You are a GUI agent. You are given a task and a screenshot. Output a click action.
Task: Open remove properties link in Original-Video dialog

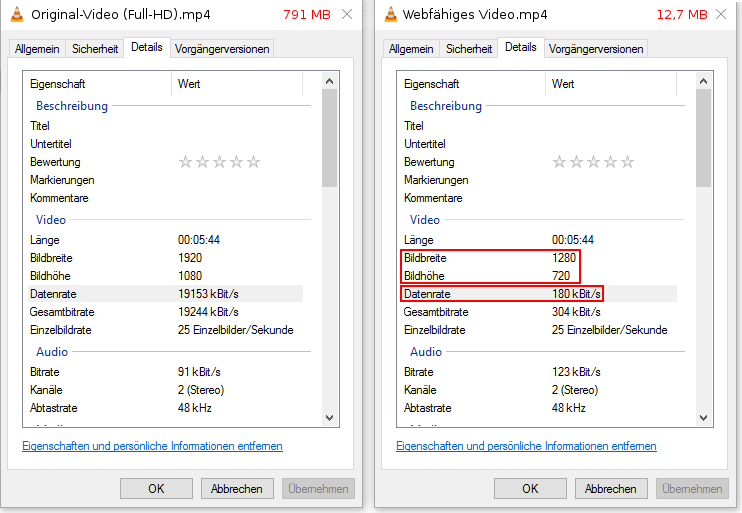click(x=152, y=446)
